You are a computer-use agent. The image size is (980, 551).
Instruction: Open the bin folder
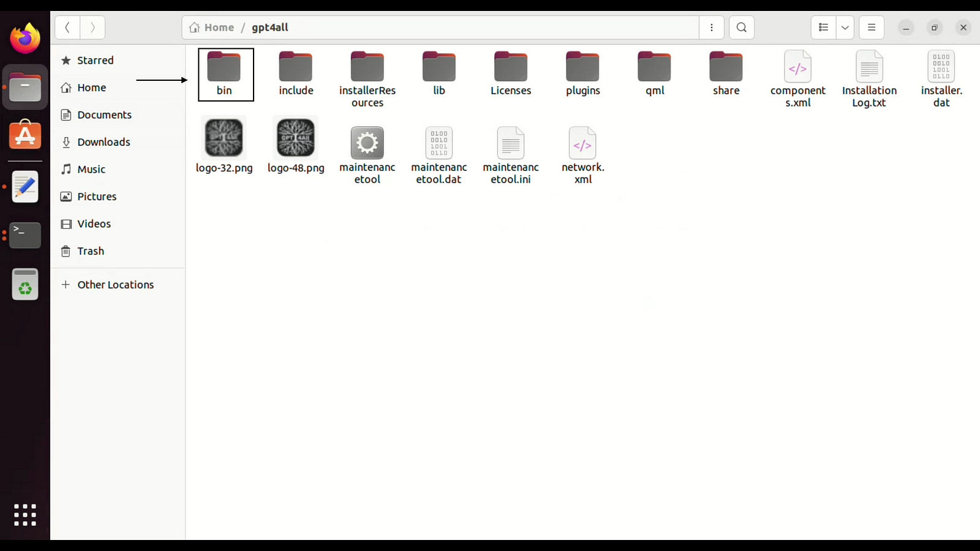click(x=224, y=69)
